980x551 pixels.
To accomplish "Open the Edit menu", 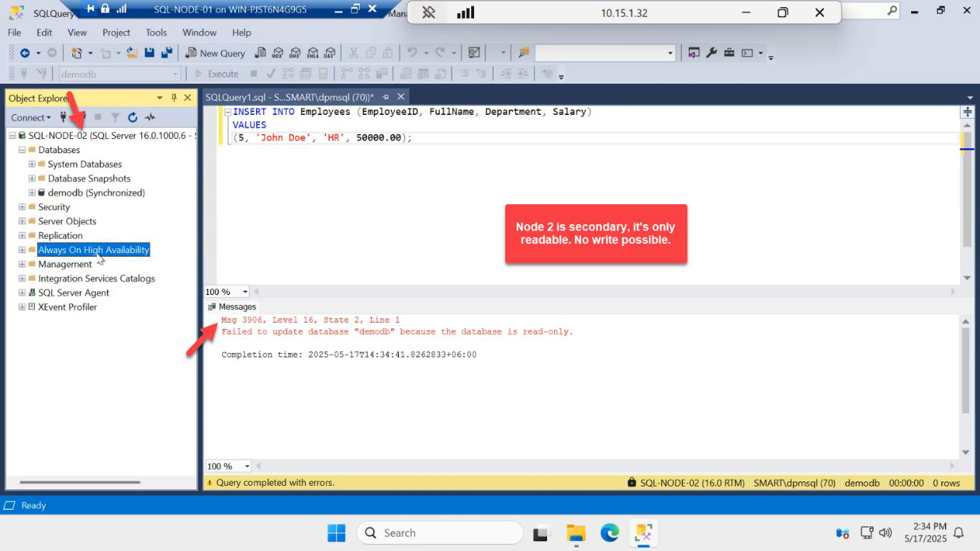I will tap(45, 33).
